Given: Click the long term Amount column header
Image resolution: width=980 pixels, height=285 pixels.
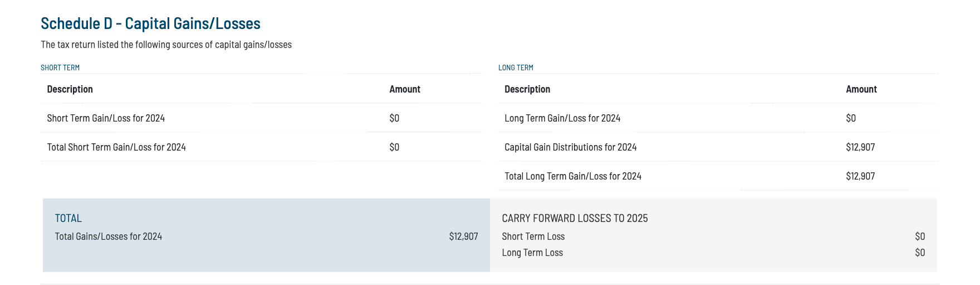Looking at the screenshot, I should pyautogui.click(x=861, y=89).
